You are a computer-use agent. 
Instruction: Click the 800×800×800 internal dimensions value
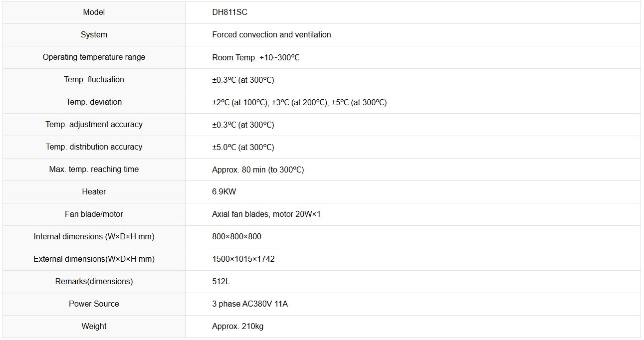(236, 237)
